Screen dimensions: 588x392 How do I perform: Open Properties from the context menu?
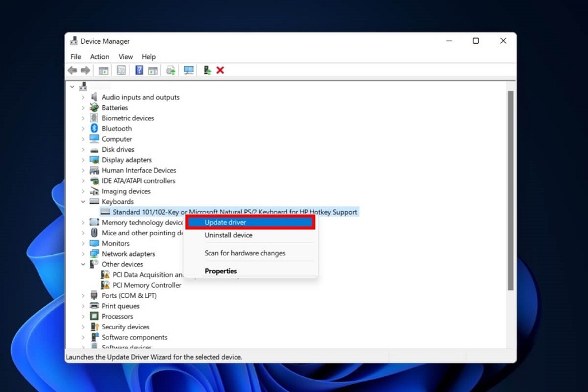click(221, 270)
